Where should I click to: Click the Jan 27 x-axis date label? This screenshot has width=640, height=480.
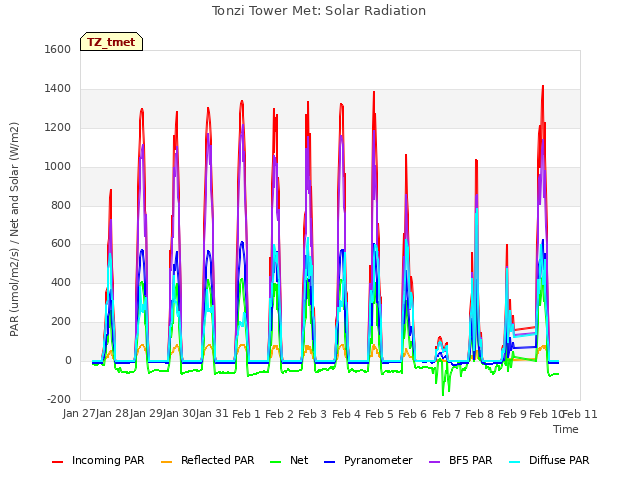point(79,414)
